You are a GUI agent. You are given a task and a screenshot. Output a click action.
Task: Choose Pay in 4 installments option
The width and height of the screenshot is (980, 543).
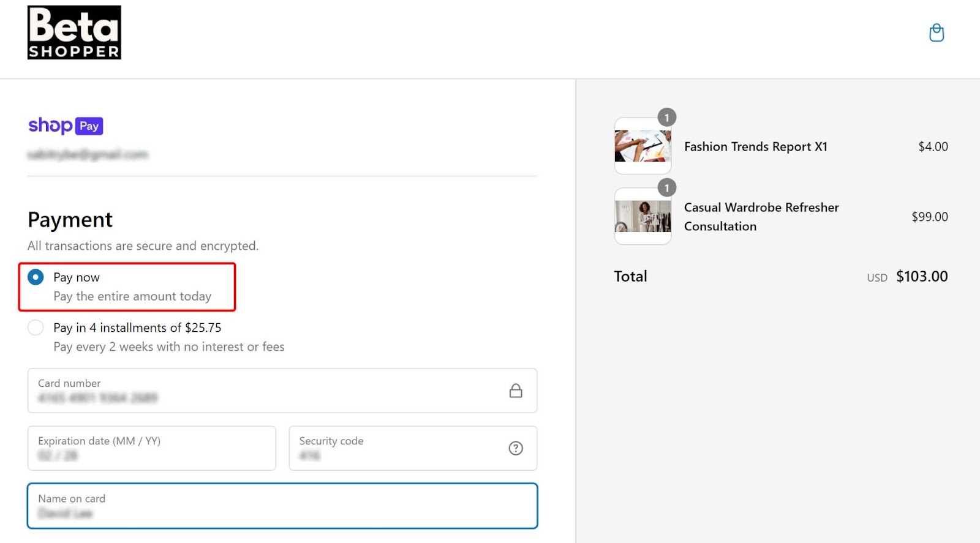coord(36,328)
